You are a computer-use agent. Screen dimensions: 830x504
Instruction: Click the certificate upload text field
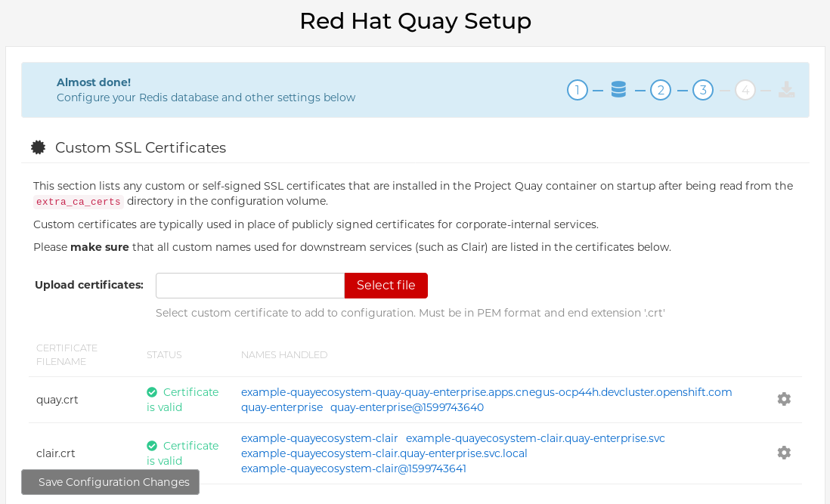[x=249, y=285]
